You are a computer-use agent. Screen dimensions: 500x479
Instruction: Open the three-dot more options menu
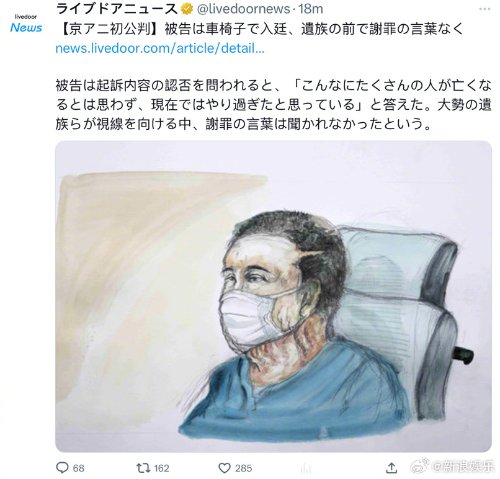point(484,9)
